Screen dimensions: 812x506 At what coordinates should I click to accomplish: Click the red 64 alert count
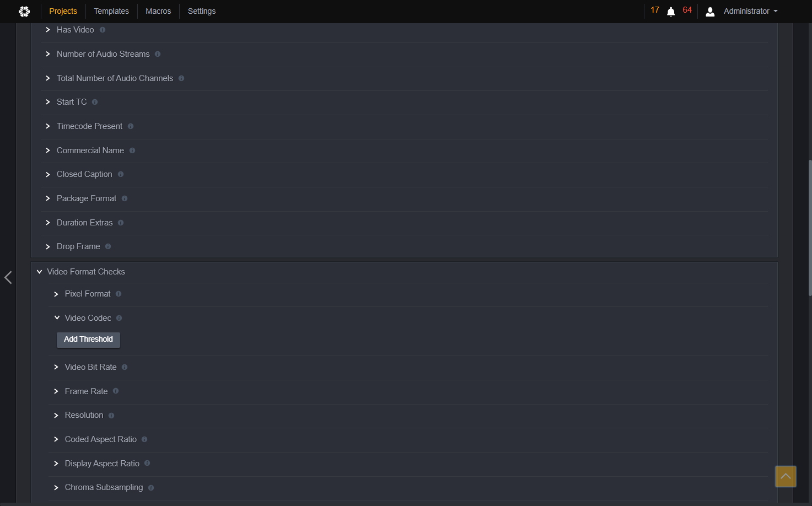pos(687,10)
